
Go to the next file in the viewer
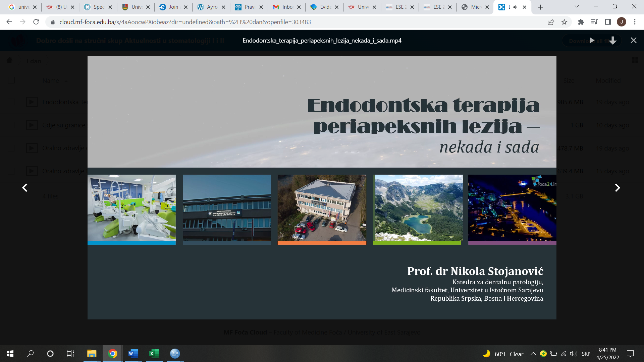tap(617, 188)
